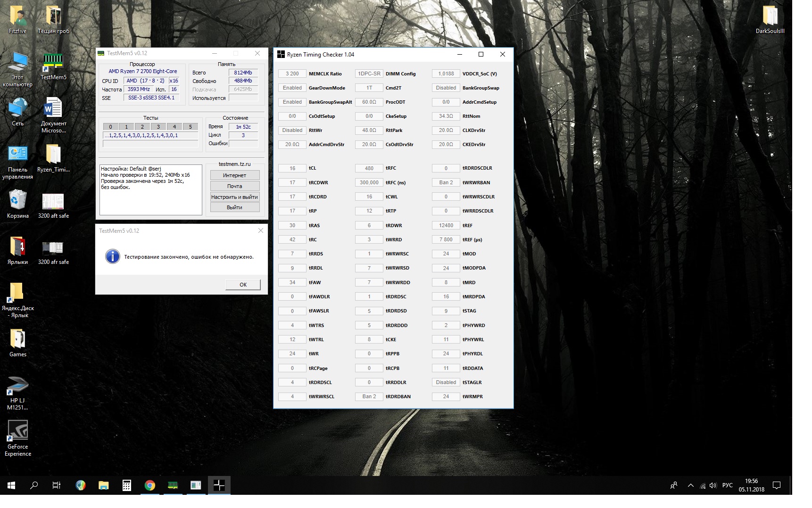
Task: Open the network icon in system tray
Action: 703,485
